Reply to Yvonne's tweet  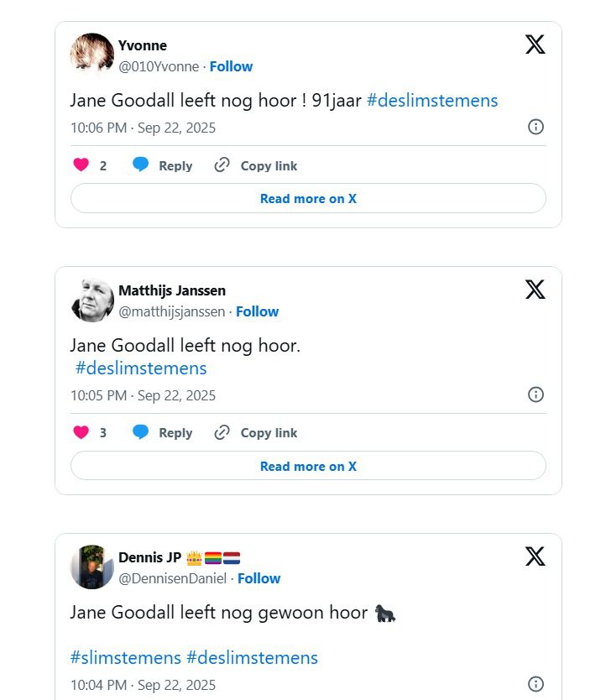[x=163, y=165]
